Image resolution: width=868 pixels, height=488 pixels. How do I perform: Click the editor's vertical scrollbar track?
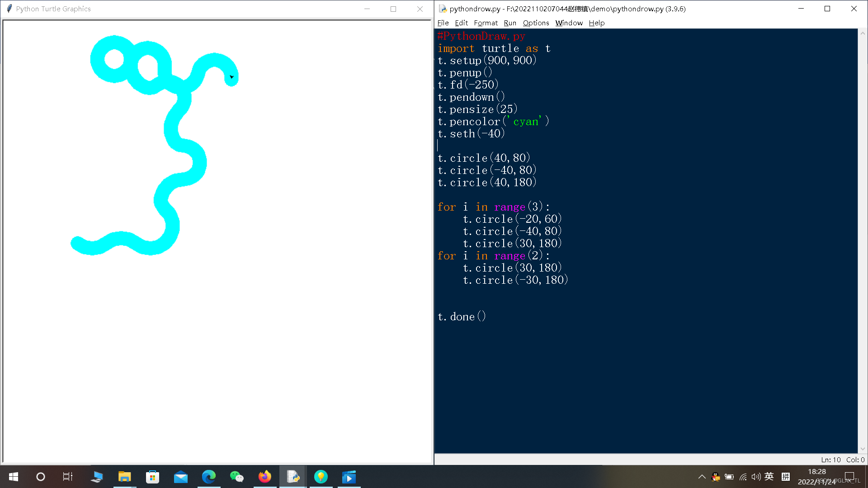(x=863, y=239)
